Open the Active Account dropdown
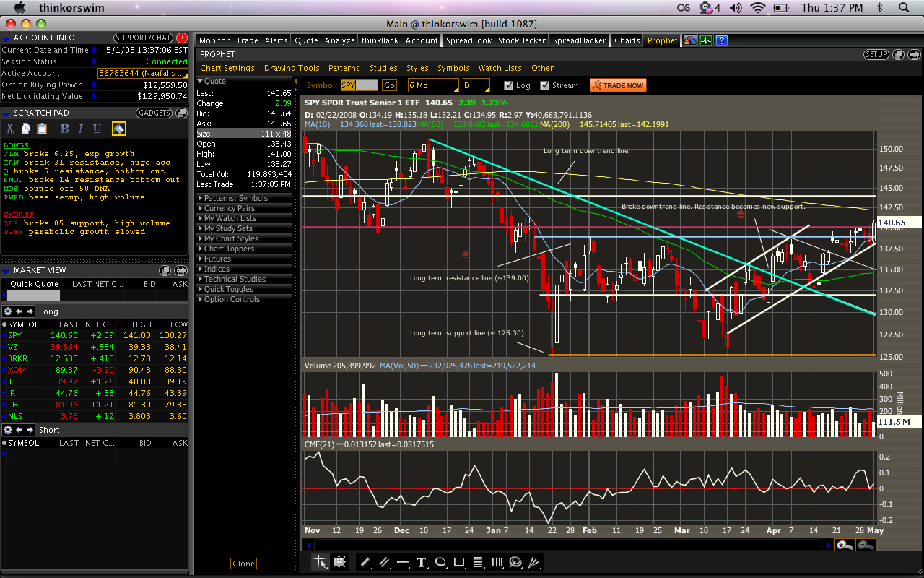Viewport: 924px width, 578px height. (142, 73)
